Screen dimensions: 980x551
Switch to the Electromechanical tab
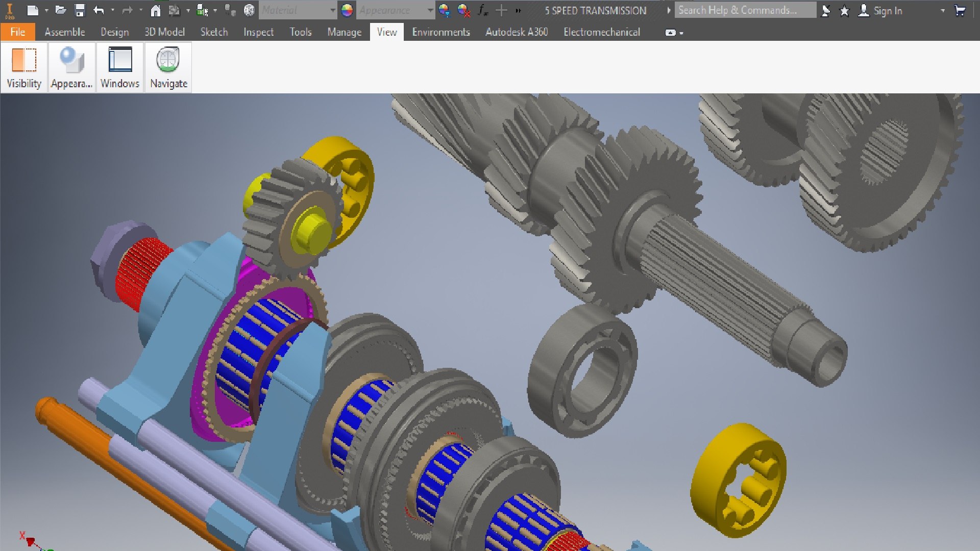click(x=602, y=32)
